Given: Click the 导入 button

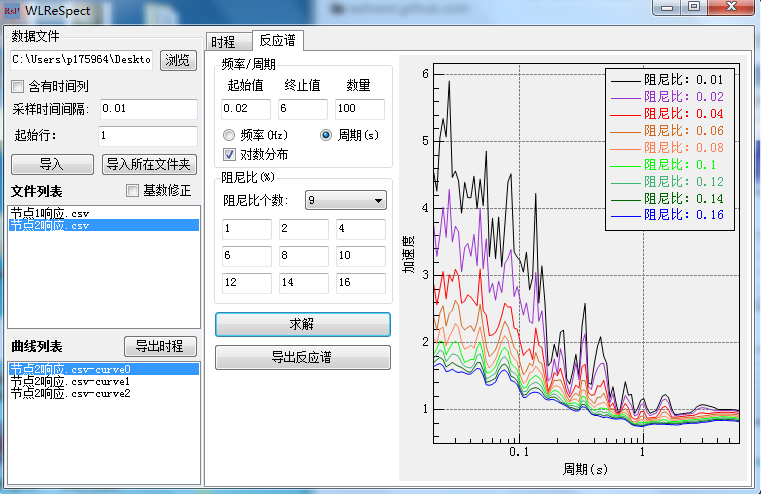Looking at the screenshot, I should coord(52,165).
